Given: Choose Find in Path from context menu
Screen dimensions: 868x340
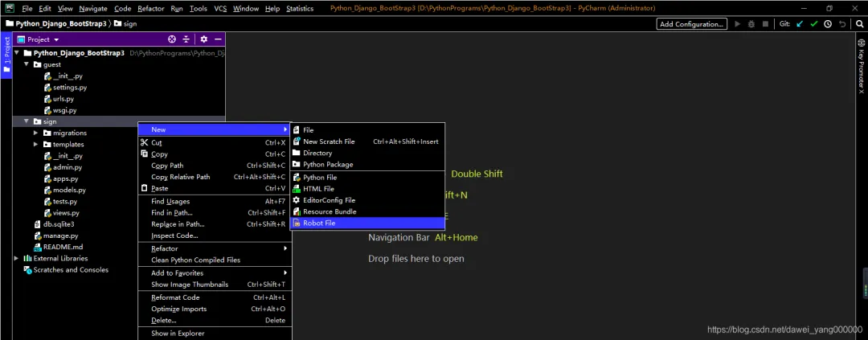Looking at the screenshot, I should (x=215, y=213).
